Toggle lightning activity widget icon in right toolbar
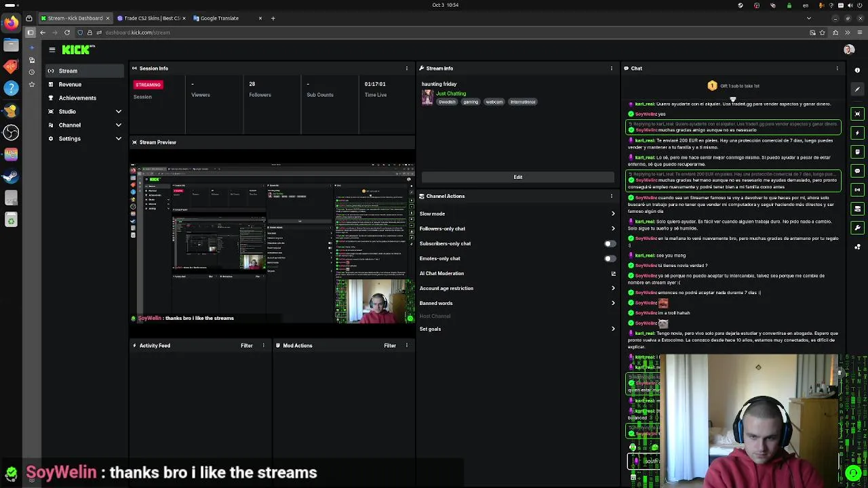Image resolution: width=868 pixels, height=488 pixels. pyautogui.click(x=857, y=133)
